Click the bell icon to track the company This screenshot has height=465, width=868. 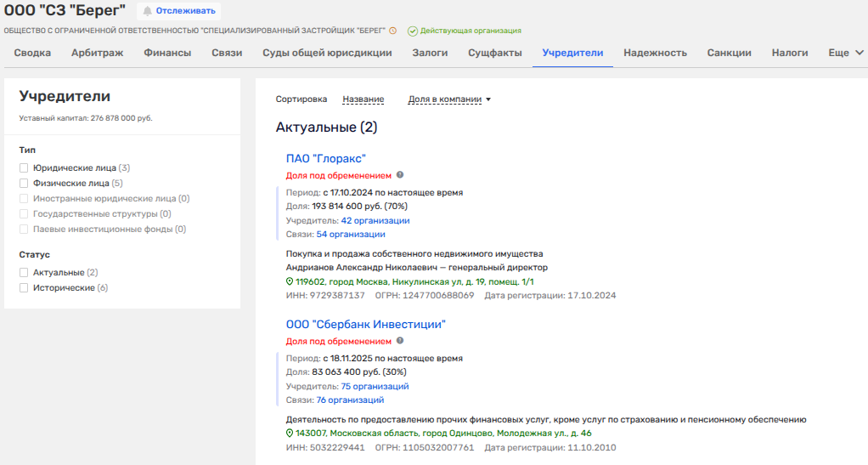point(148,12)
